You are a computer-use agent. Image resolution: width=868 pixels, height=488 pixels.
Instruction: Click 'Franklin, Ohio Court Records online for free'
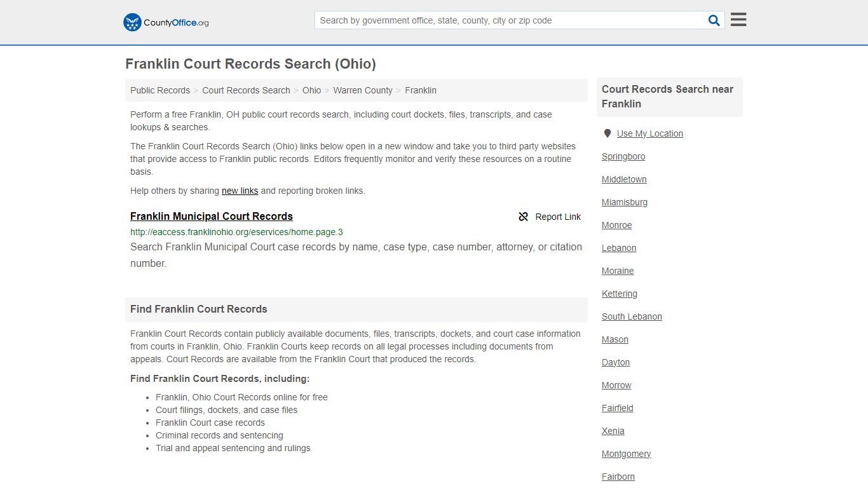[x=241, y=397]
